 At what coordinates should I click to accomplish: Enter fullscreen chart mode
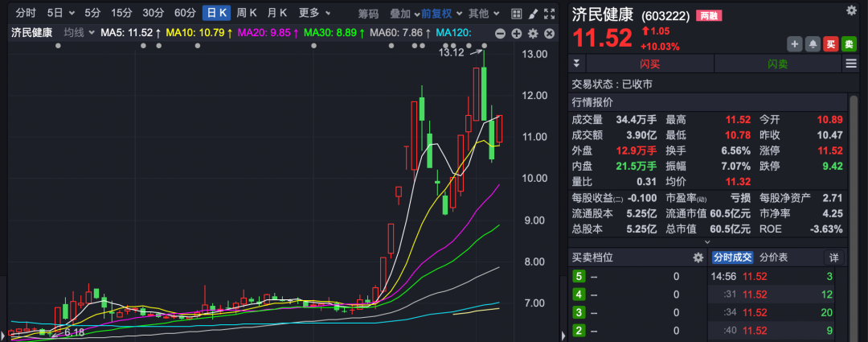click(x=549, y=13)
